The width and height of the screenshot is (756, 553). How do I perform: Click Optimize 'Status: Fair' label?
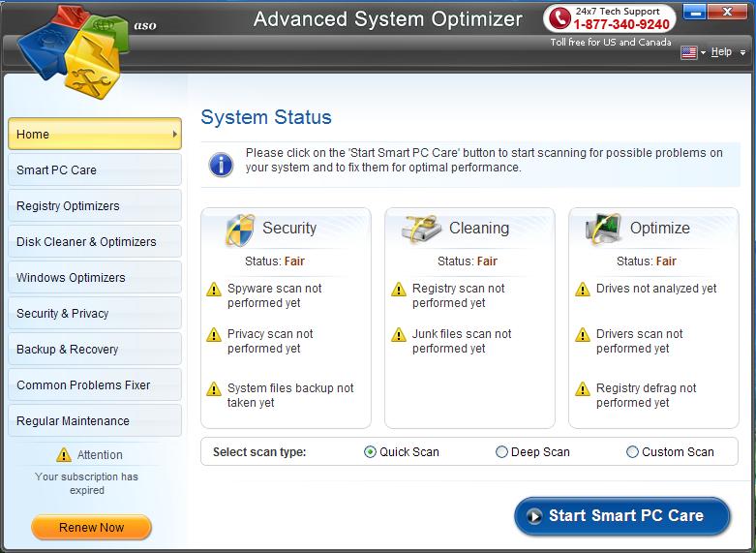tap(646, 261)
